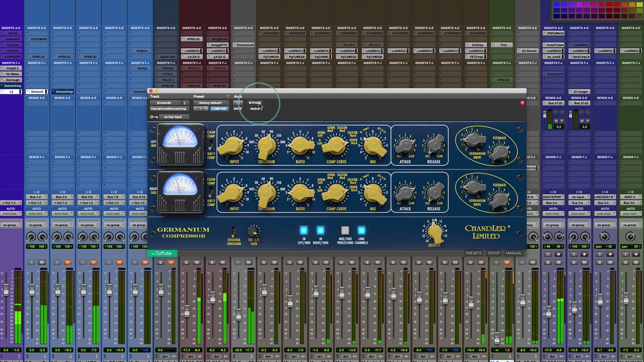Flip the Left/Mid Clean/Dirty Comp switch
Screen dimensions: 644x362
211,144
